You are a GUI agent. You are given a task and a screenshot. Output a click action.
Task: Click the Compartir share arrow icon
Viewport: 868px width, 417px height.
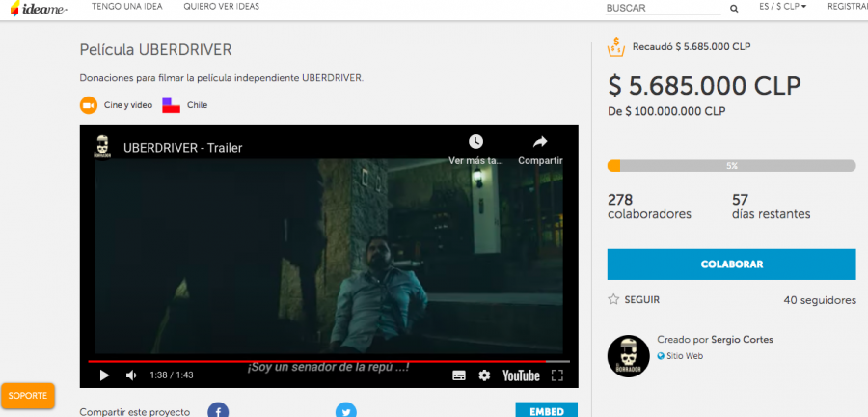pyautogui.click(x=540, y=142)
